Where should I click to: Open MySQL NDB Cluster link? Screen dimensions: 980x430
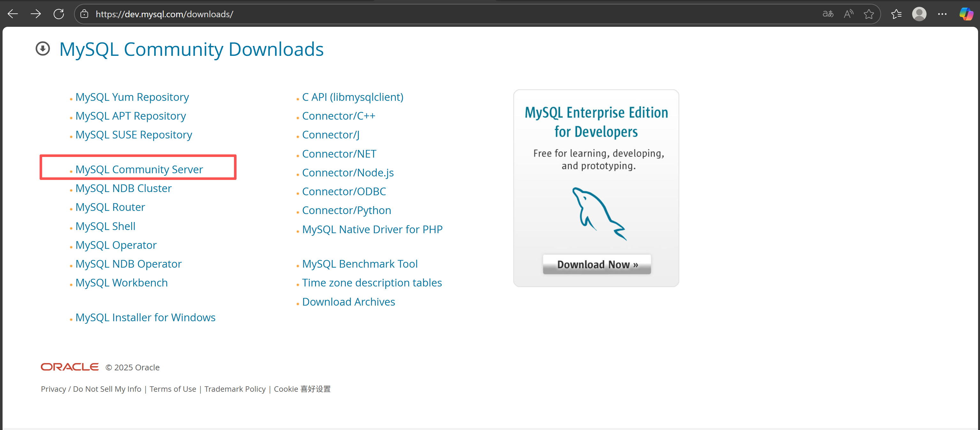(123, 189)
